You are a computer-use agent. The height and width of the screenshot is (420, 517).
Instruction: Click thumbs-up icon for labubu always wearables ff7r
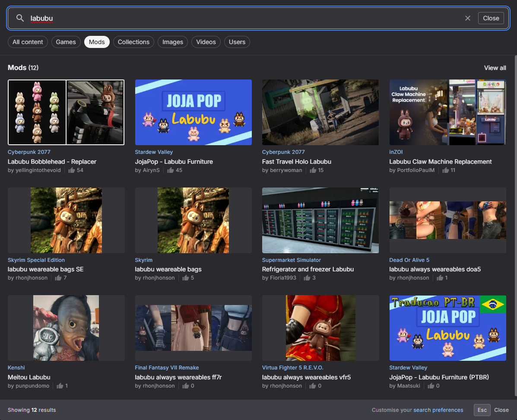click(186, 386)
